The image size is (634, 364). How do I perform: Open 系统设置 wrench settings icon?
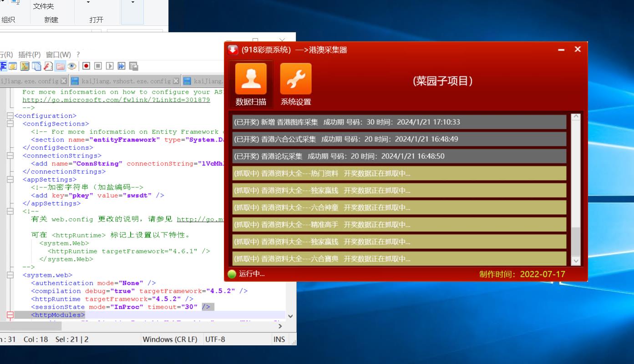coord(296,85)
